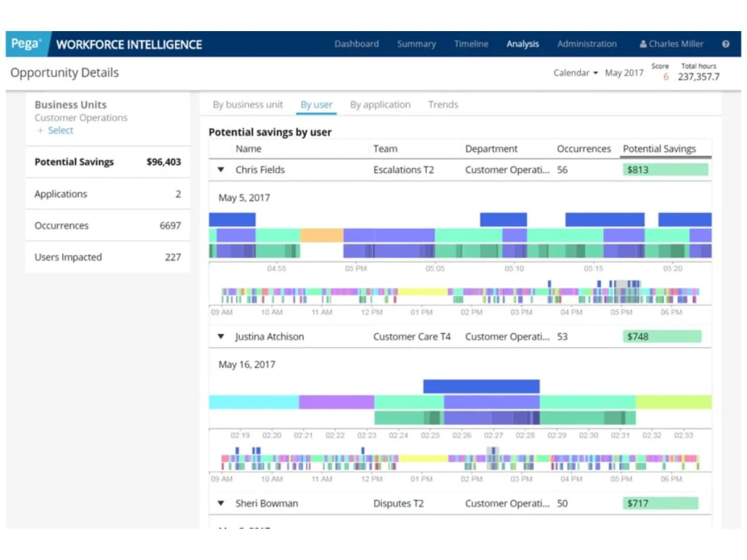747x560 pixels.
Task: Click the Pega logo
Action: tap(26, 44)
